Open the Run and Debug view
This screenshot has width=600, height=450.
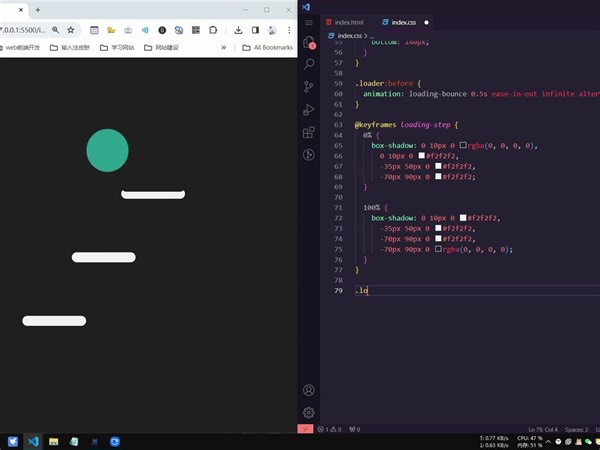[309, 110]
